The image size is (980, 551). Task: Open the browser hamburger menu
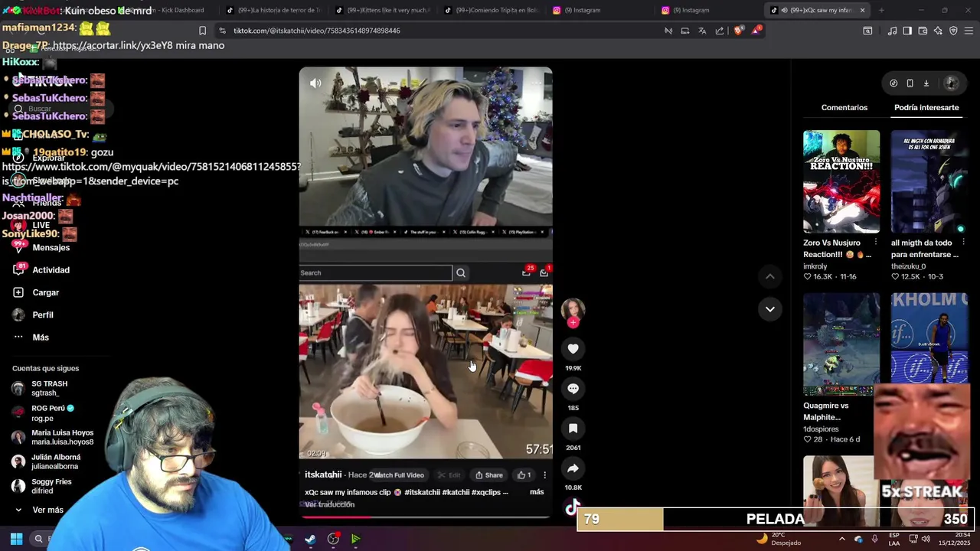969,31
